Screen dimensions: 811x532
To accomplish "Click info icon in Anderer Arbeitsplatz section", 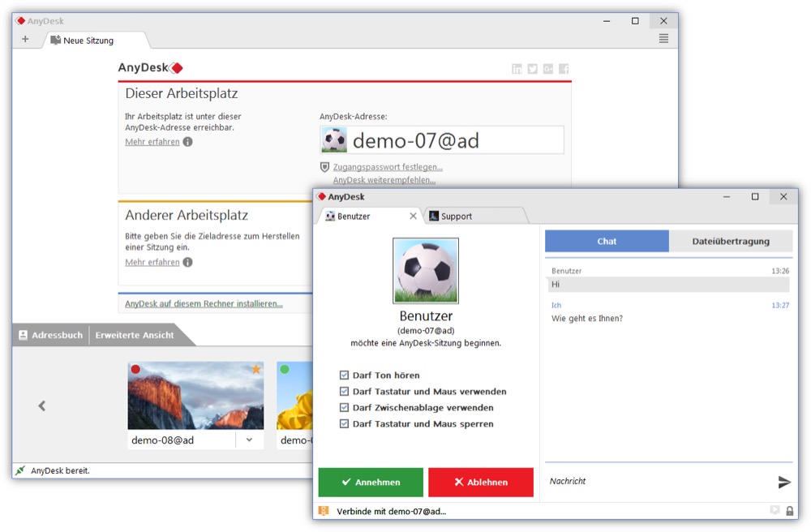I will [x=188, y=262].
